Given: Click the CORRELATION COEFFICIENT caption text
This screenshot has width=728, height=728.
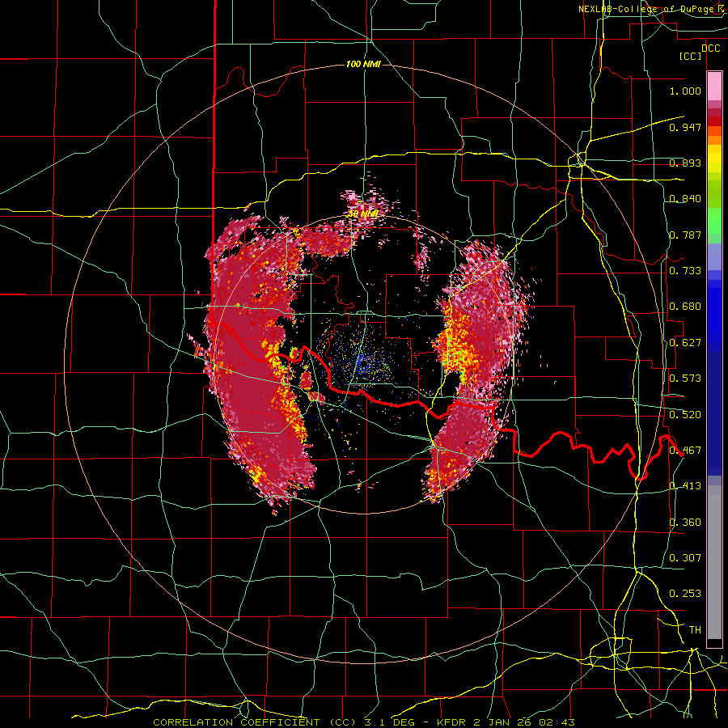Looking at the screenshot, I should [x=236, y=722].
